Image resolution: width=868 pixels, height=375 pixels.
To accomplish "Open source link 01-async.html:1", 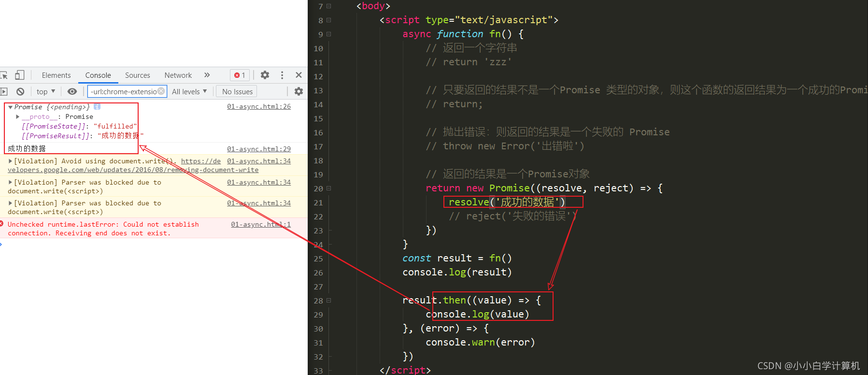I will pyautogui.click(x=261, y=224).
